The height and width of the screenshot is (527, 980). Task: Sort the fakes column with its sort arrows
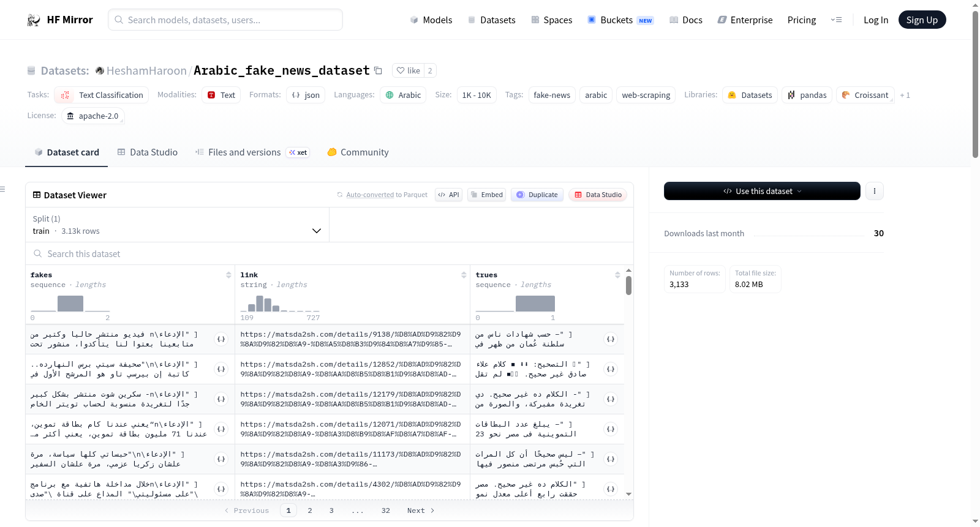pyautogui.click(x=228, y=275)
